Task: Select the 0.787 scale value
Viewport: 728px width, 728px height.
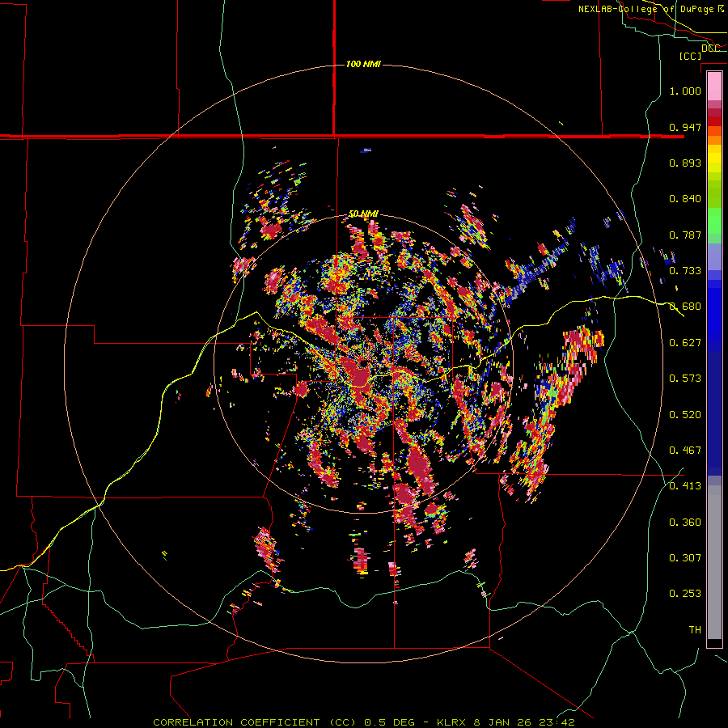Action: 685,235
